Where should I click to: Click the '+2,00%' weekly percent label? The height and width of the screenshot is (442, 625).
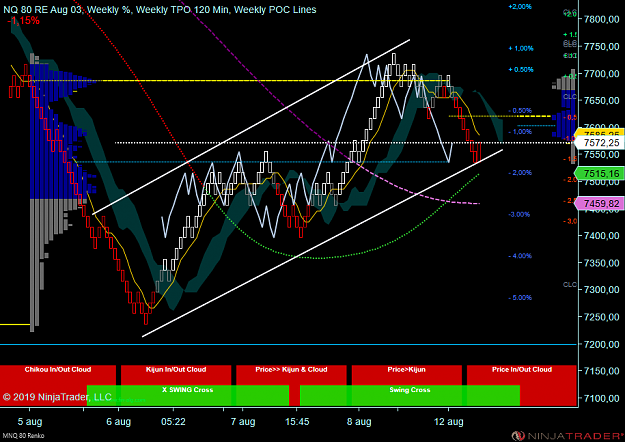pos(520,6)
